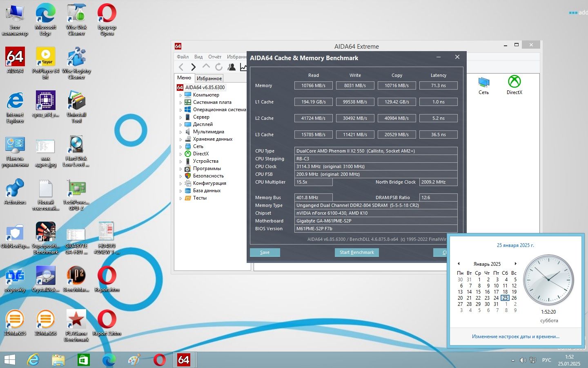Open the DirectX icon in AIDA64 right pane
588x368 pixels.
coord(514,85)
